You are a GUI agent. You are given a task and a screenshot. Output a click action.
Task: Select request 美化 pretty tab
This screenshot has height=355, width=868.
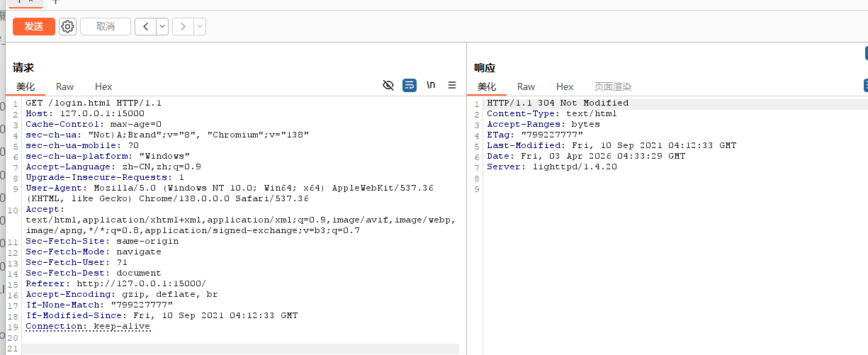click(26, 86)
